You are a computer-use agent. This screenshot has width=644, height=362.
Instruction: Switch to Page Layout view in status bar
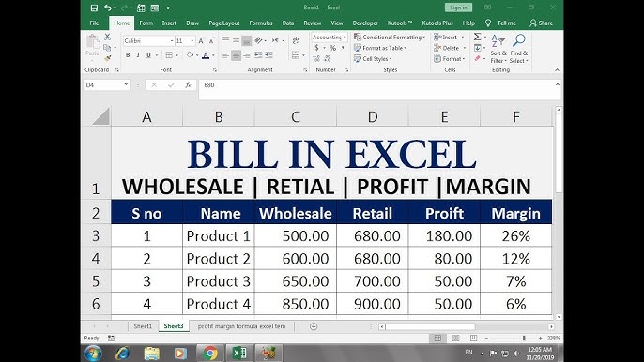pos(455,339)
